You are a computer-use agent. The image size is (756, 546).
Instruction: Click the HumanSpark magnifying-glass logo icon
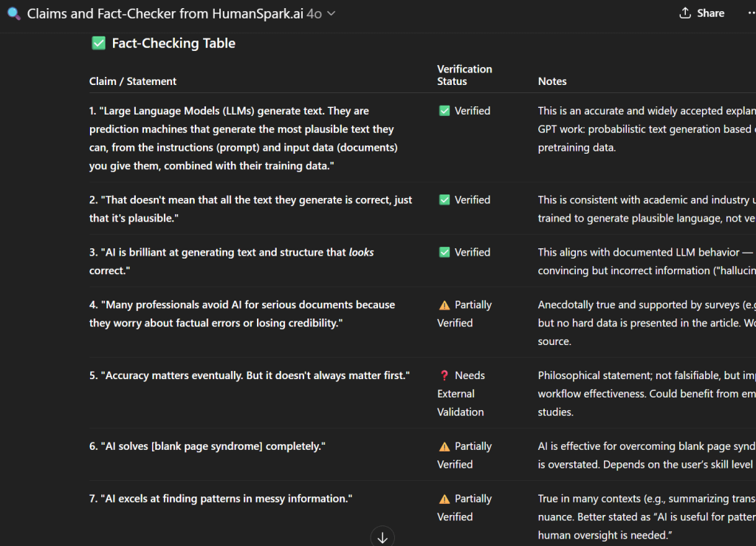(13, 13)
